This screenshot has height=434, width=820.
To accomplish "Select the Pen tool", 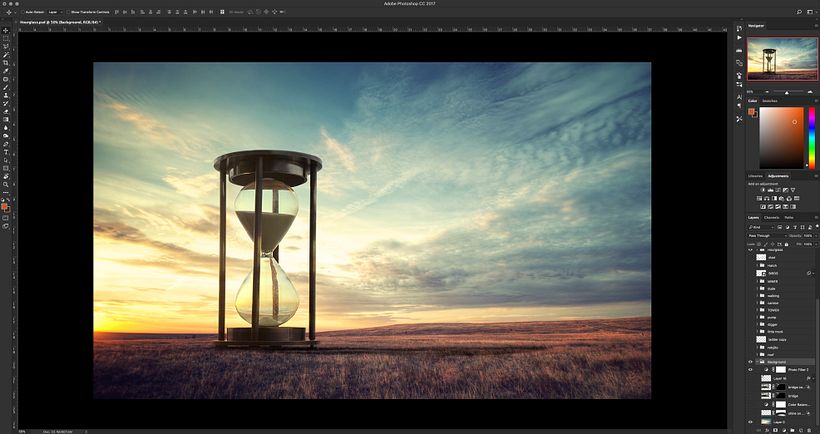I will pyautogui.click(x=6, y=144).
